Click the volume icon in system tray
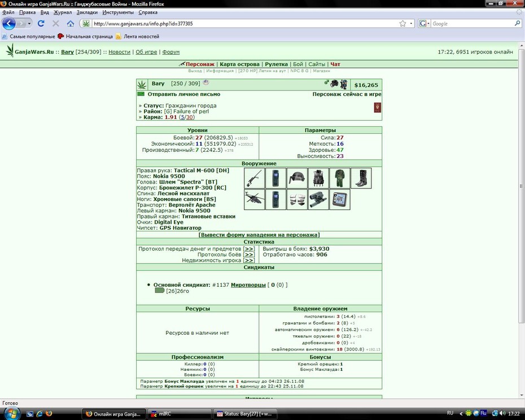The width and height of the screenshot is (525, 420). tap(502, 413)
